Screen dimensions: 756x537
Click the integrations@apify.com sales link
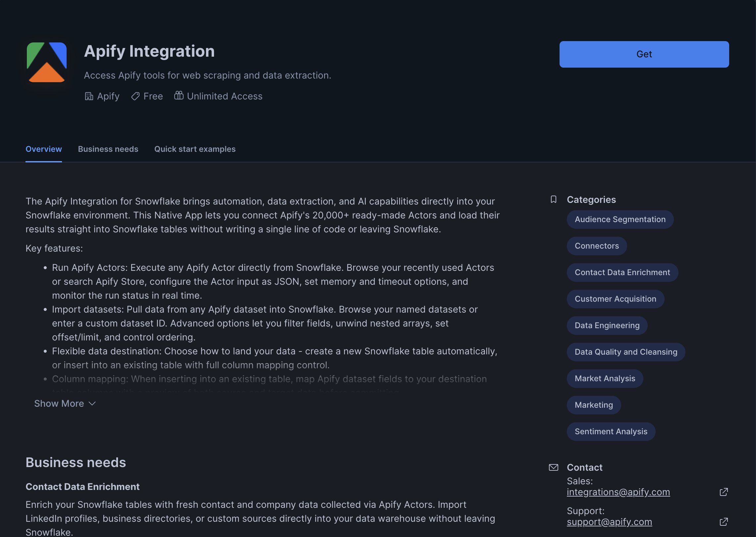tap(619, 492)
